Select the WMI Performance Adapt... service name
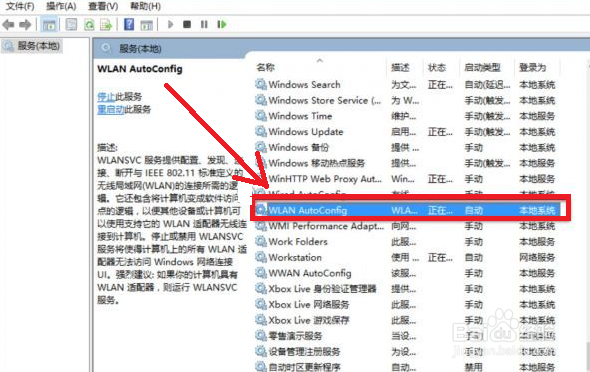590x372 pixels. [326, 226]
